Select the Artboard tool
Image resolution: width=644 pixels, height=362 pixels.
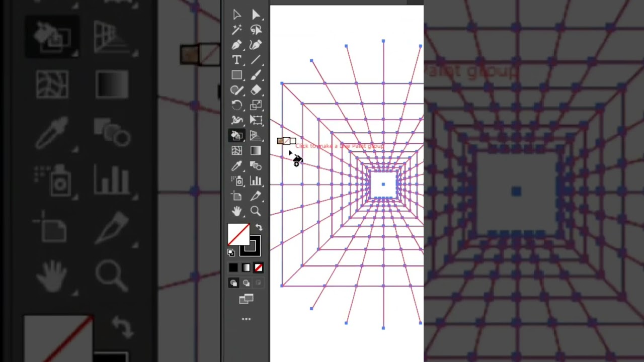(237, 196)
